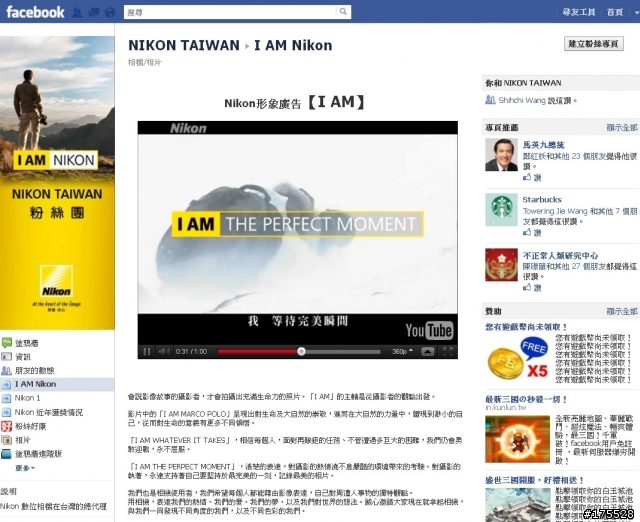Toggle video fullscreen icon
Screen dimensions: 640x522
pyautogui.click(x=448, y=351)
